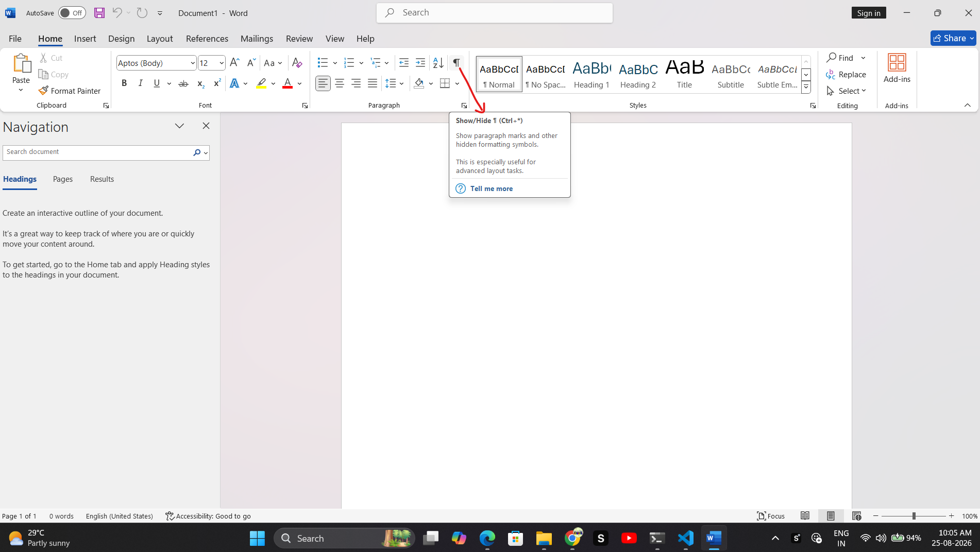Click the Undo arrow icon

click(x=117, y=13)
